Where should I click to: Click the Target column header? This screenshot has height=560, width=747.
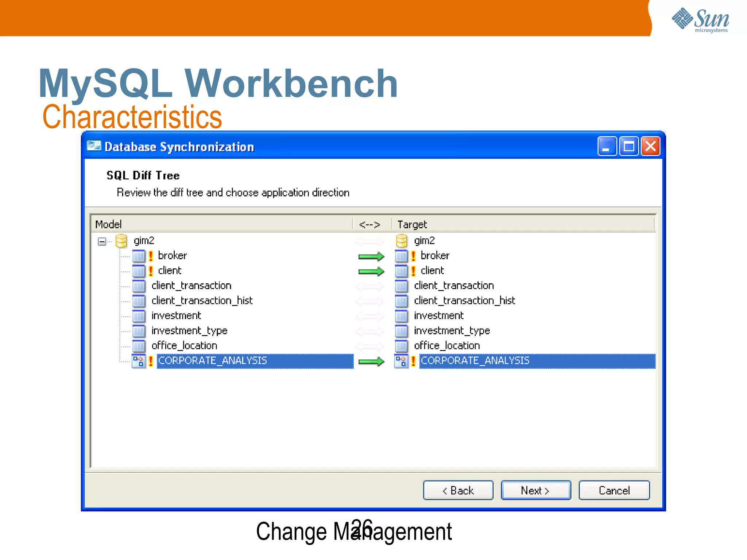click(523, 224)
